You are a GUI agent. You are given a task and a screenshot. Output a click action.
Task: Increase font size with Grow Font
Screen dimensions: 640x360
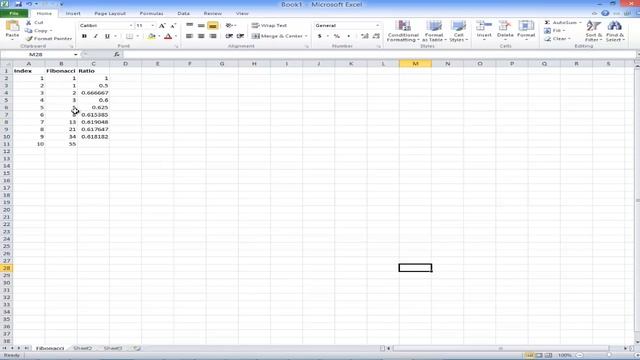[x=162, y=26]
